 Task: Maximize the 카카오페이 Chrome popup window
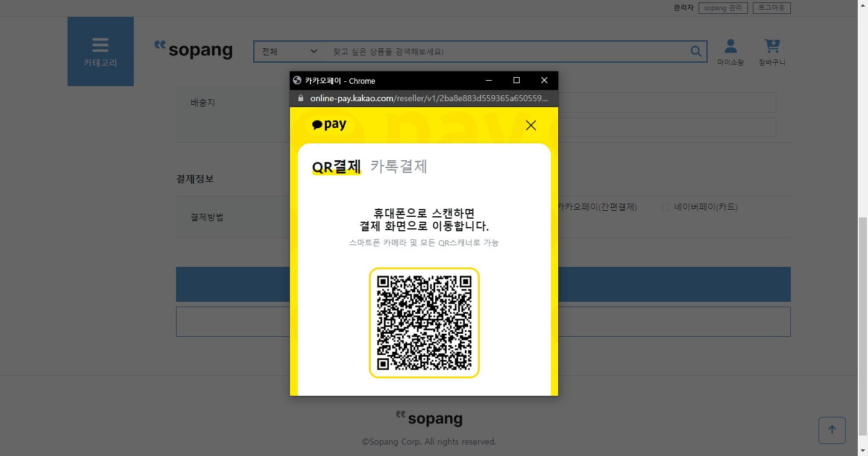pyautogui.click(x=517, y=80)
